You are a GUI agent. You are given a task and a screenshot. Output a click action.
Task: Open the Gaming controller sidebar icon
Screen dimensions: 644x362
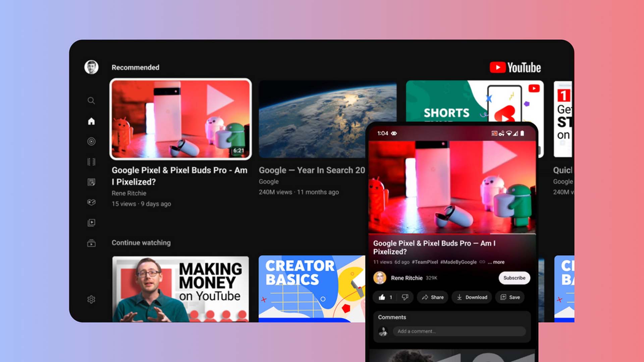coord(91,202)
